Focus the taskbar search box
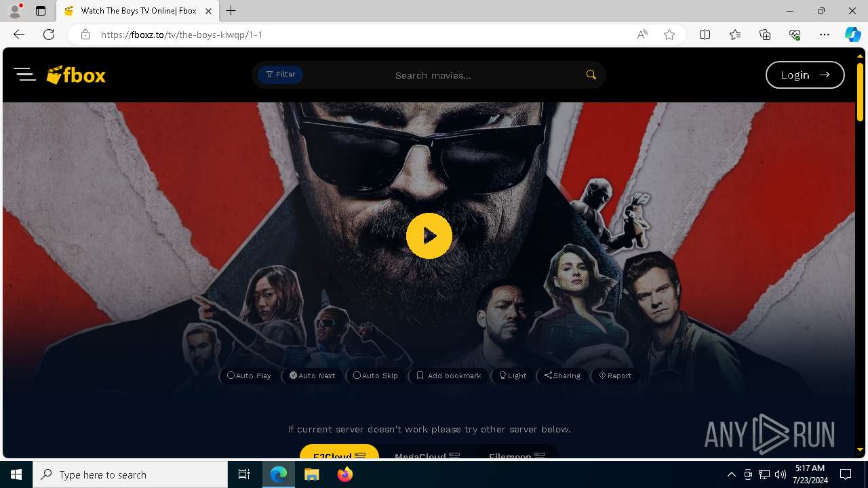 point(130,474)
